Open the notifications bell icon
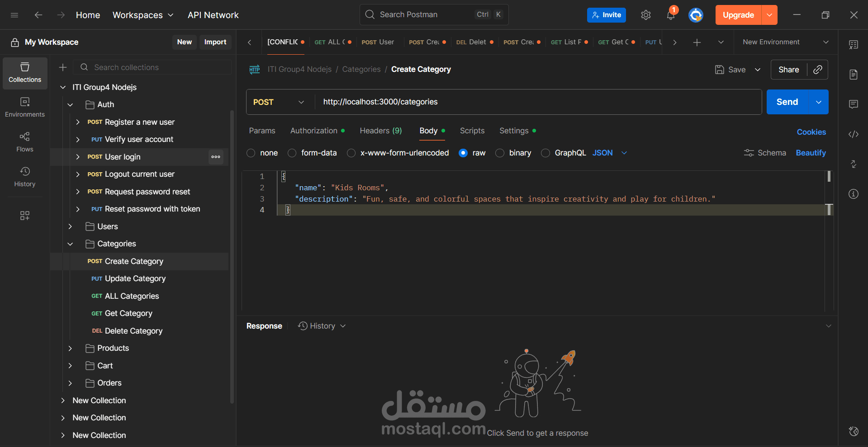868x447 pixels. click(671, 15)
